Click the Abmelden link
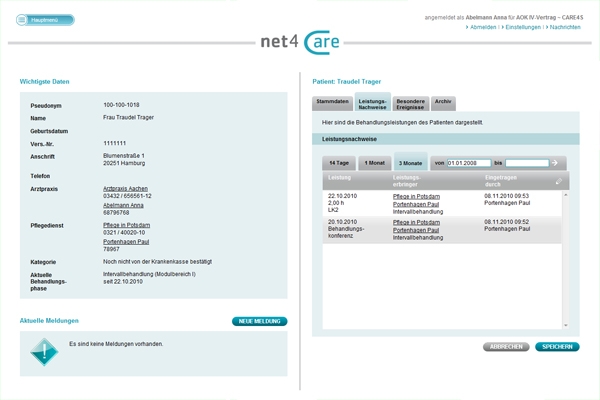Screen dimensions: 600x400 coord(483,27)
